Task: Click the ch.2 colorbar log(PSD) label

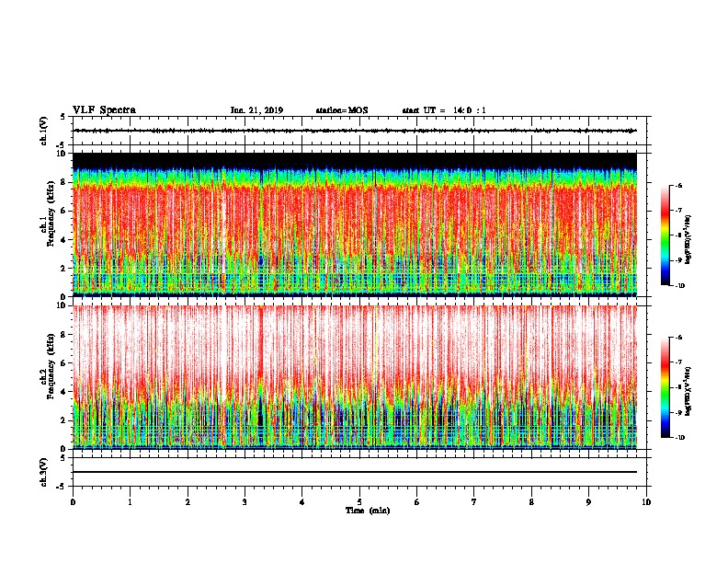Action: click(688, 392)
